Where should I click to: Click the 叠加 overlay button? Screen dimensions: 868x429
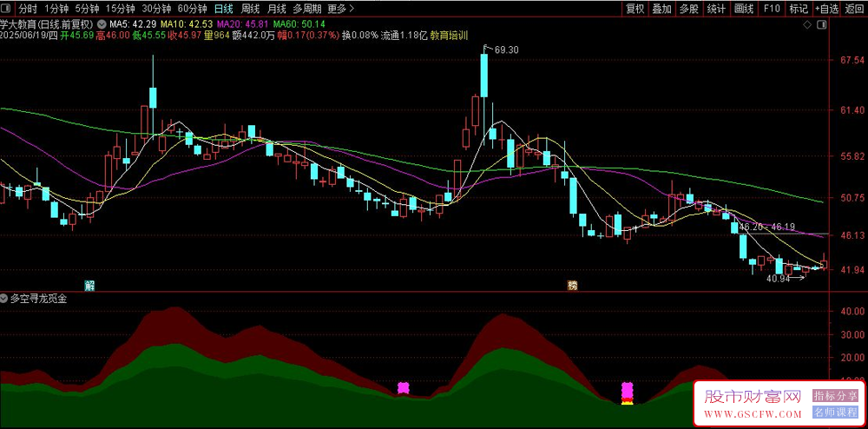661,9
